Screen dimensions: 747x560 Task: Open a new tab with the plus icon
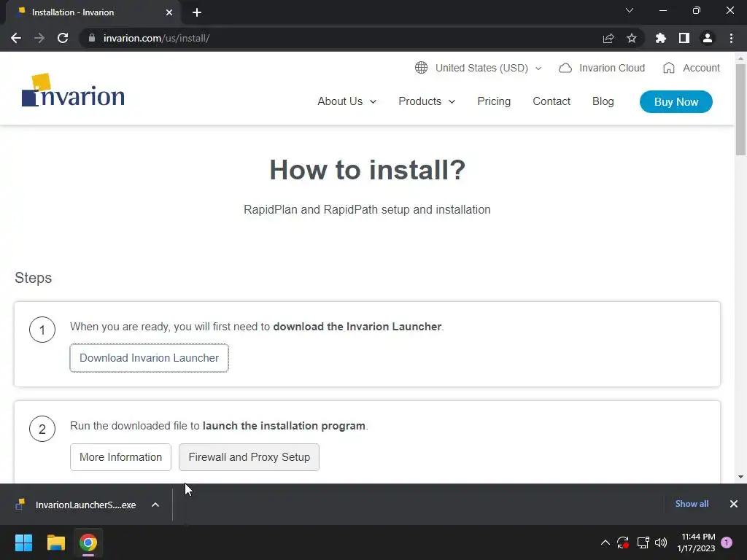pyautogui.click(x=197, y=12)
